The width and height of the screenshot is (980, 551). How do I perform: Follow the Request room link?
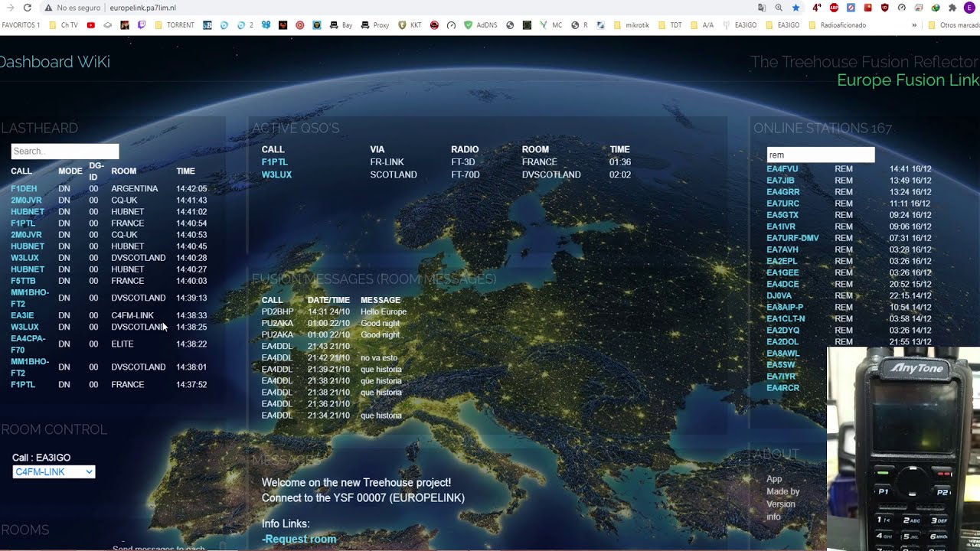pos(299,539)
